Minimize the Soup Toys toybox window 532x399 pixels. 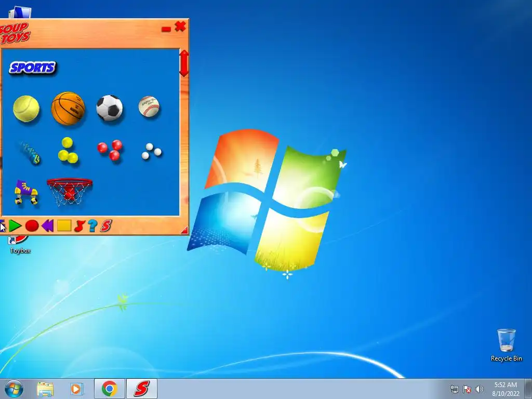pyautogui.click(x=166, y=29)
